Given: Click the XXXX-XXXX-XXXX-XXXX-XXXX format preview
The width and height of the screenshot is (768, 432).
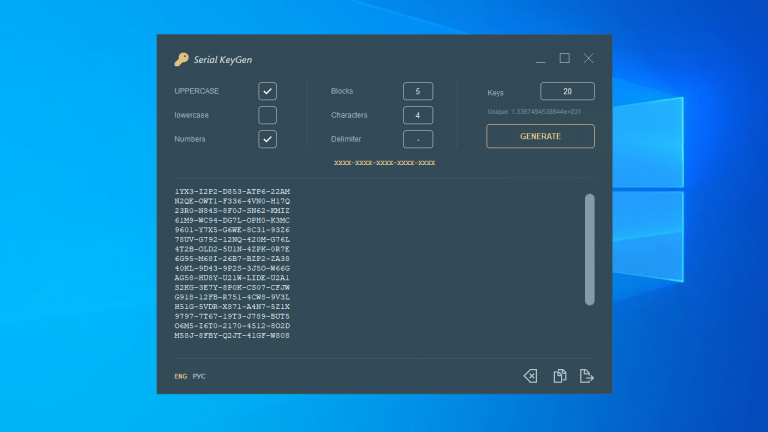Looking at the screenshot, I should [x=384, y=163].
